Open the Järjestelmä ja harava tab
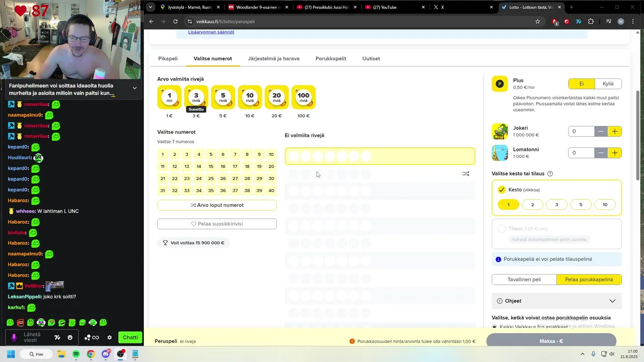The image size is (644, 362). (274, 58)
